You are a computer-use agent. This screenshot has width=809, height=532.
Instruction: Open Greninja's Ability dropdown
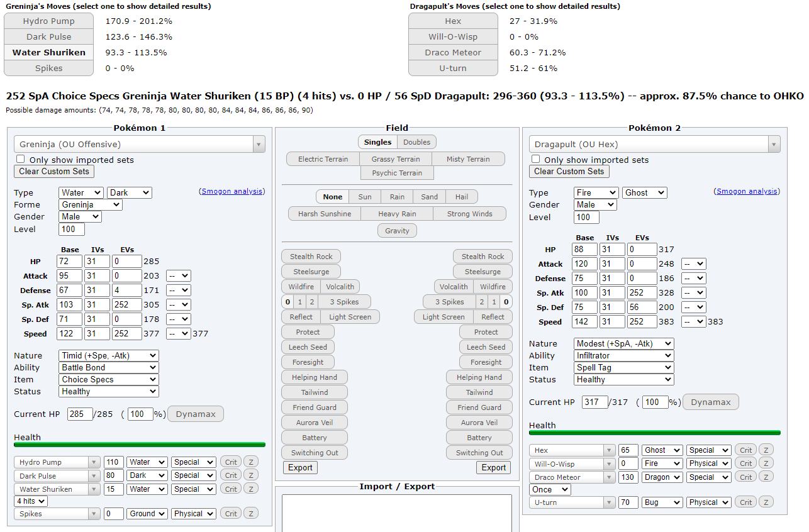[109, 367]
